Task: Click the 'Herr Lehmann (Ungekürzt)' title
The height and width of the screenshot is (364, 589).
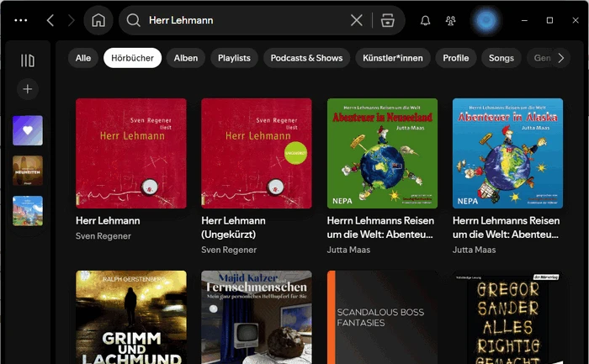Action: [x=233, y=228]
